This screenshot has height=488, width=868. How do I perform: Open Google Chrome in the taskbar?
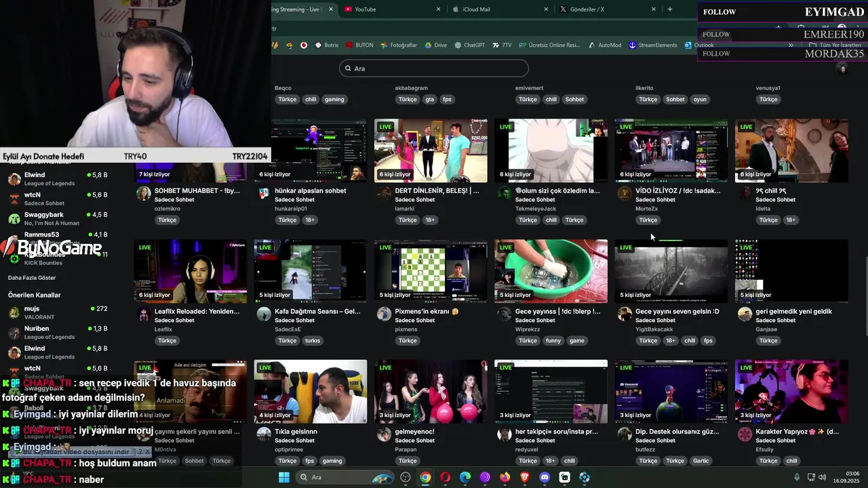(x=425, y=477)
